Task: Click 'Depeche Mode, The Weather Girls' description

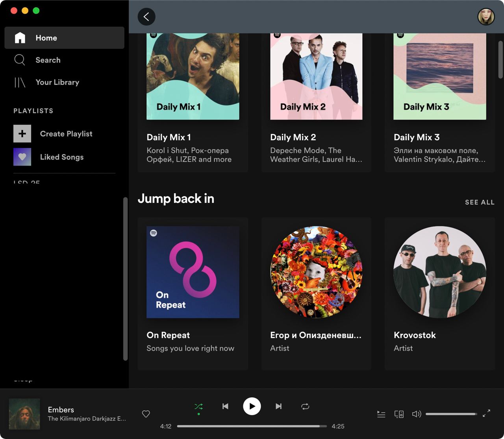Action: pyautogui.click(x=316, y=155)
